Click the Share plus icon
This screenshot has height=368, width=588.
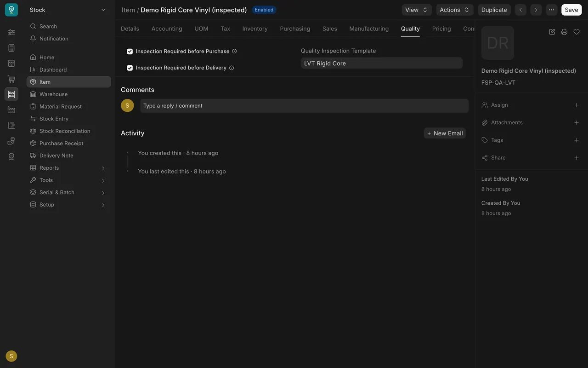point(577,158)
